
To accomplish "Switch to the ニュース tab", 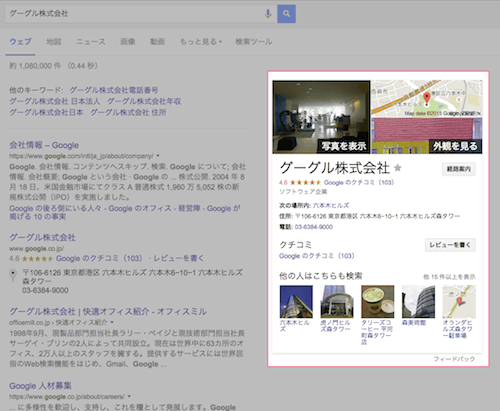I will coord(91,42).
